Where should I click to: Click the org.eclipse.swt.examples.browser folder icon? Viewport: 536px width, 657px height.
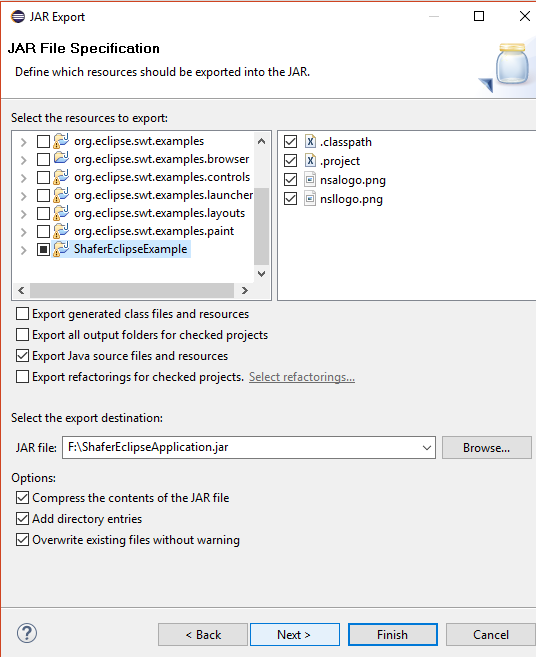tap(61, 159)
